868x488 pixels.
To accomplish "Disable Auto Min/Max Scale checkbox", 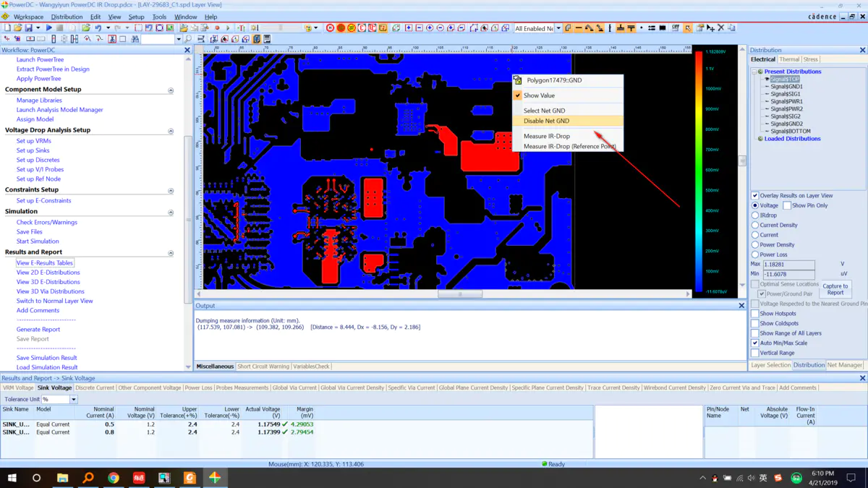I will click(754, 343).
